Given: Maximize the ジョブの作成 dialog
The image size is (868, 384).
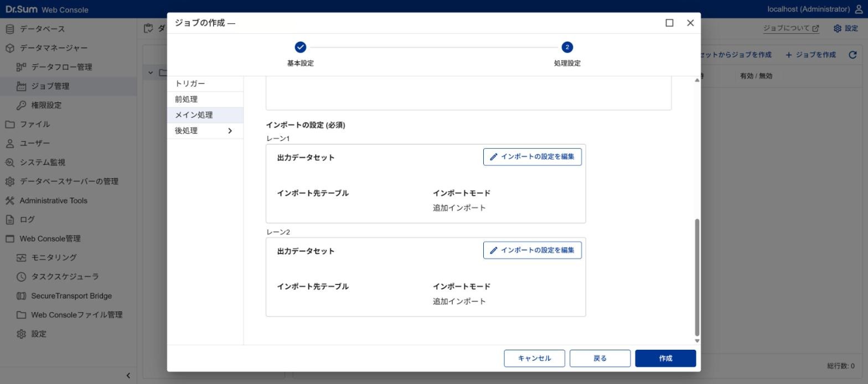Looking at the screenshot, I should coord(669,23).
